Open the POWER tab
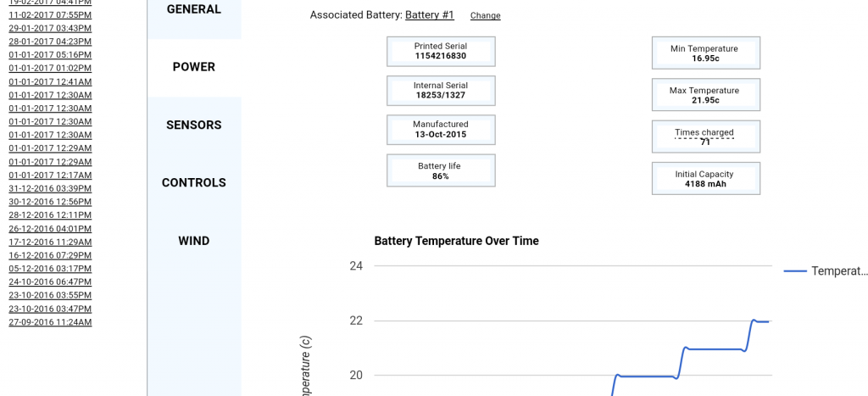The height and width of the screenshot is (396, 868). click(x=194, y=67)
